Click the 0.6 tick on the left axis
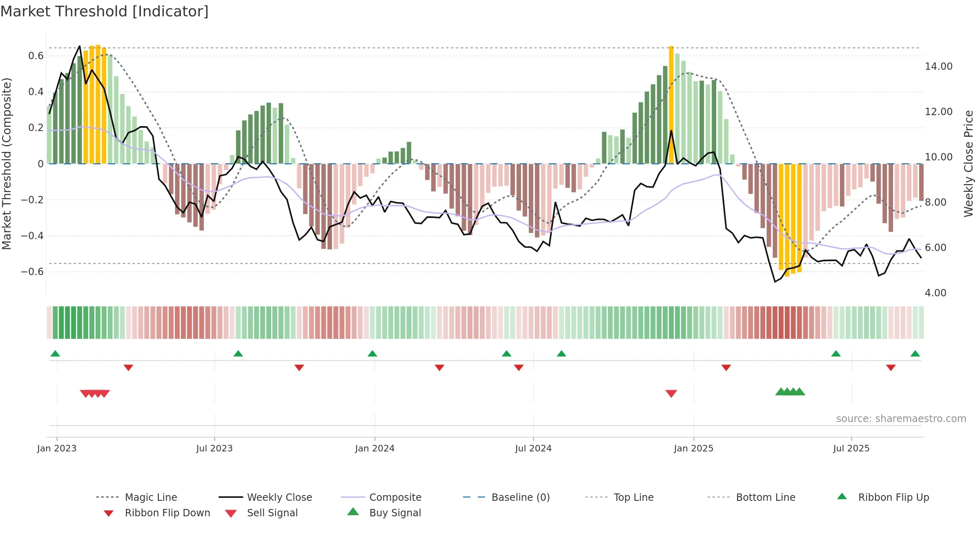 [x=36, y=56]
